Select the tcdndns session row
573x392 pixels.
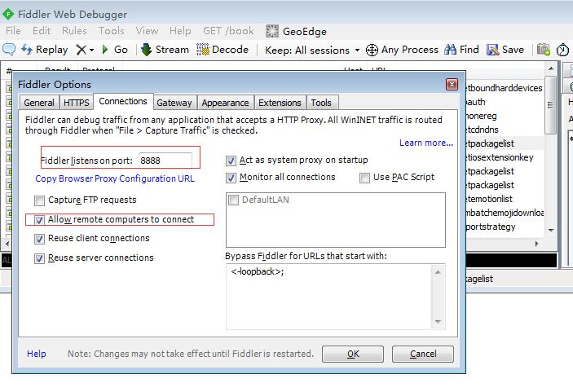click(x=505, y=130)
